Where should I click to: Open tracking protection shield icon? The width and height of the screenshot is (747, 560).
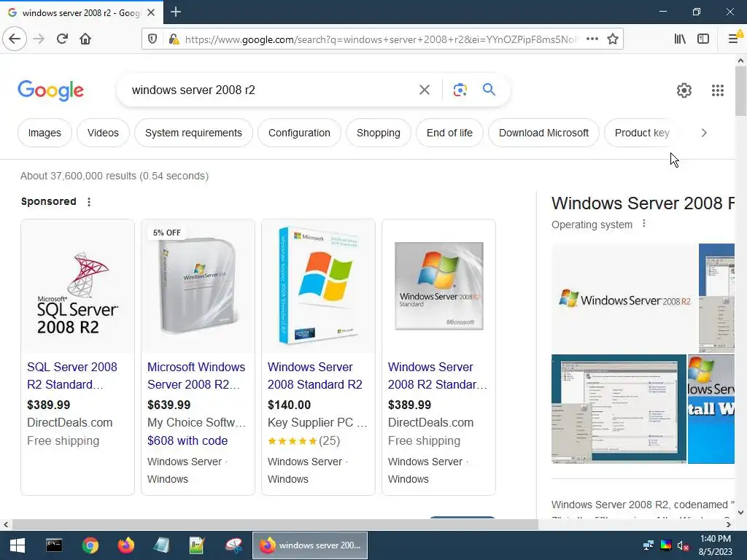point(152,39)
